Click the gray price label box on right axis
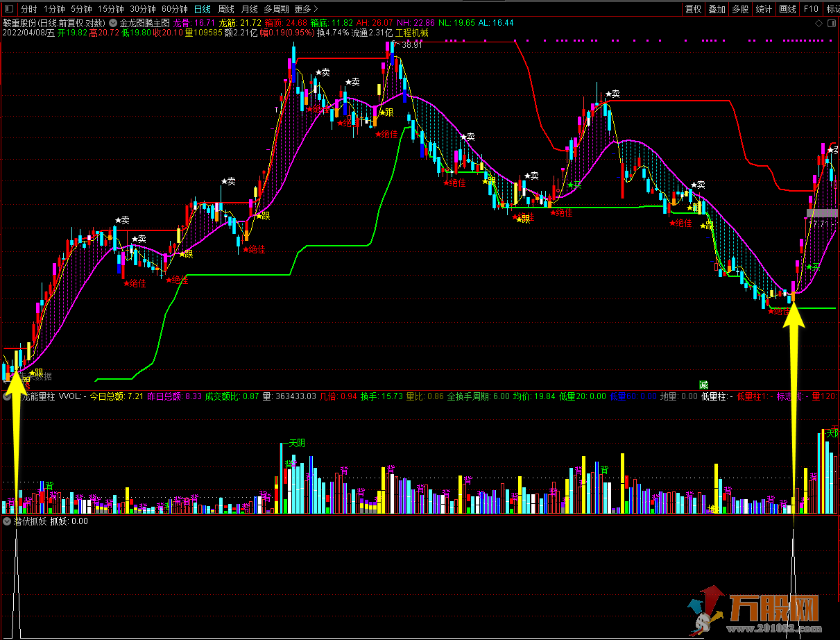Image resolution: width=840 pixels, height=640 pixels. (x=823, y=212)
